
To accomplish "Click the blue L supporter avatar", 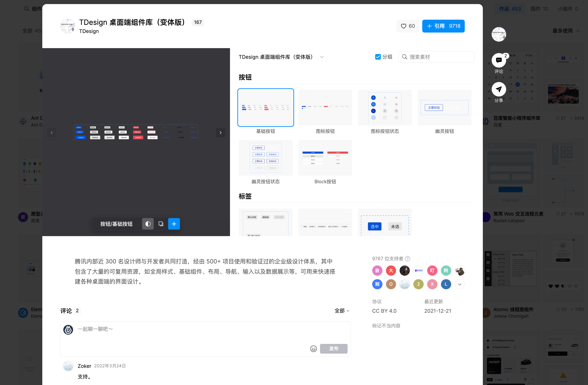I will [x=446, y=284].
